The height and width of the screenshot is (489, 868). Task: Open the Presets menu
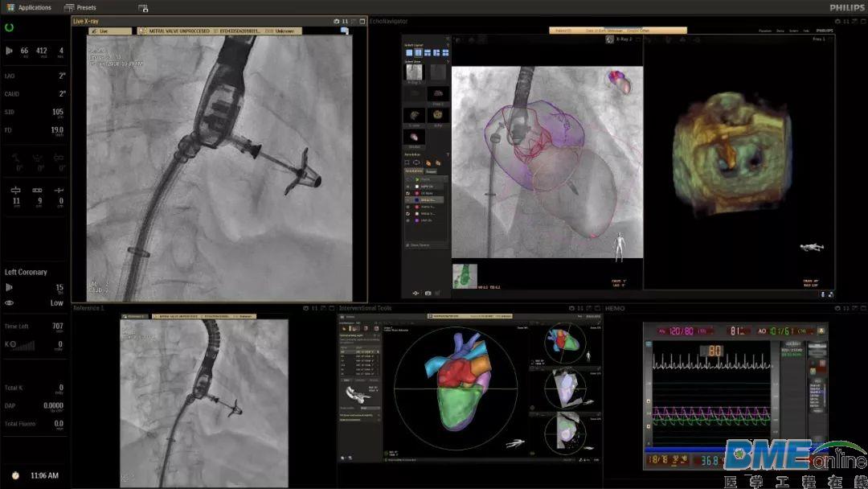pos(80,8)
